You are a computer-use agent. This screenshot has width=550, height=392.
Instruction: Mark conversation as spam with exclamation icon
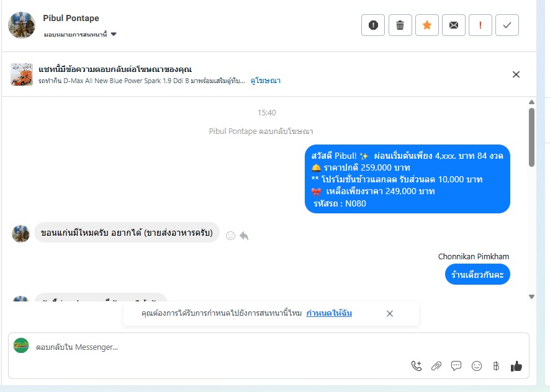[x=373, y=25]
